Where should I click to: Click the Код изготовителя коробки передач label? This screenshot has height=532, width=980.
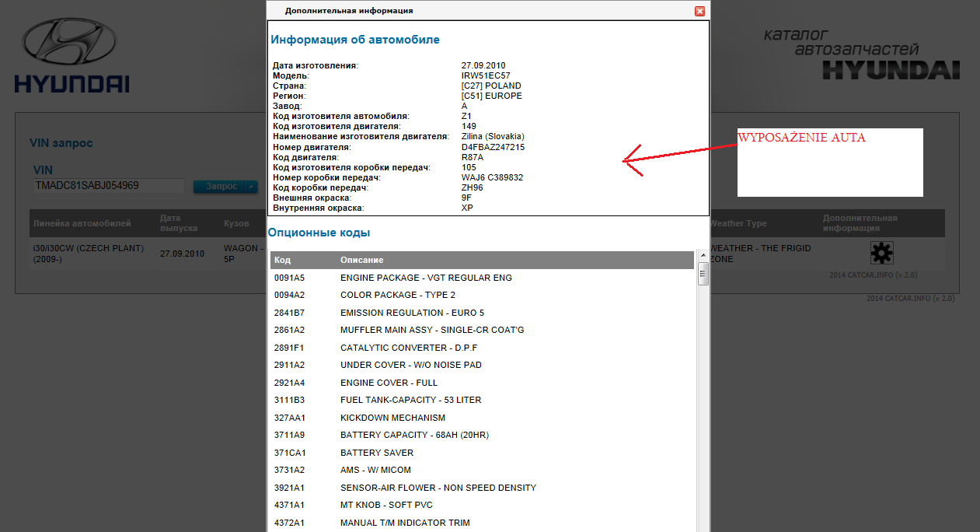[x=351, y=167]
